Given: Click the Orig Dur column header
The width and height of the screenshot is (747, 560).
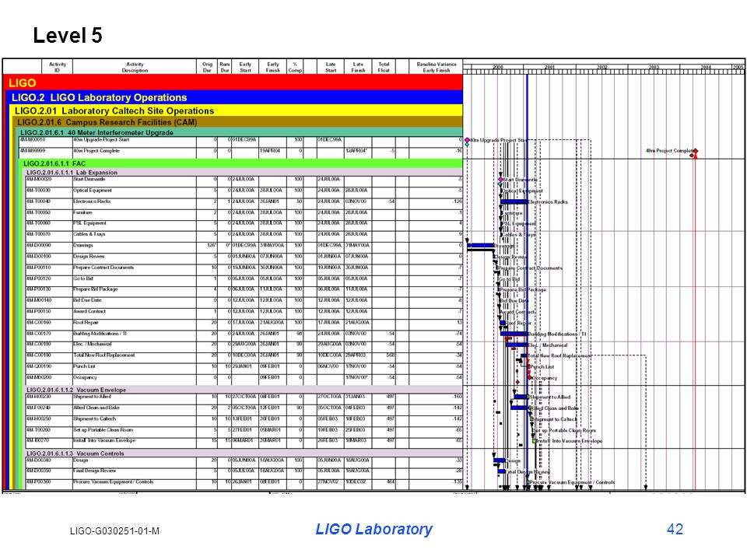Looking at the screenshot, I should (x=207, y=67).
